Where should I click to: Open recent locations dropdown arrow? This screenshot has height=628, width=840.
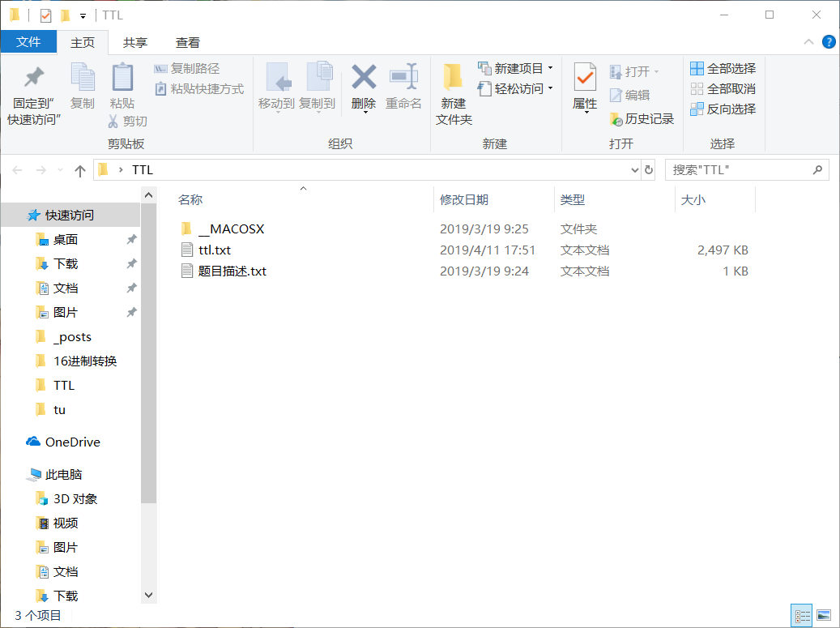(x=60, y=170)
